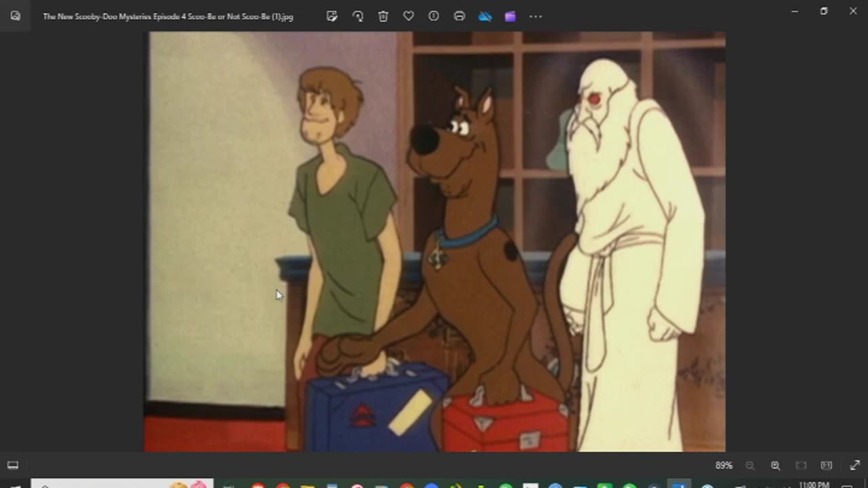Show file info with the info icon
Image resolution: width=868 pixels, height=488 pixels.
[x=434, y=16]
